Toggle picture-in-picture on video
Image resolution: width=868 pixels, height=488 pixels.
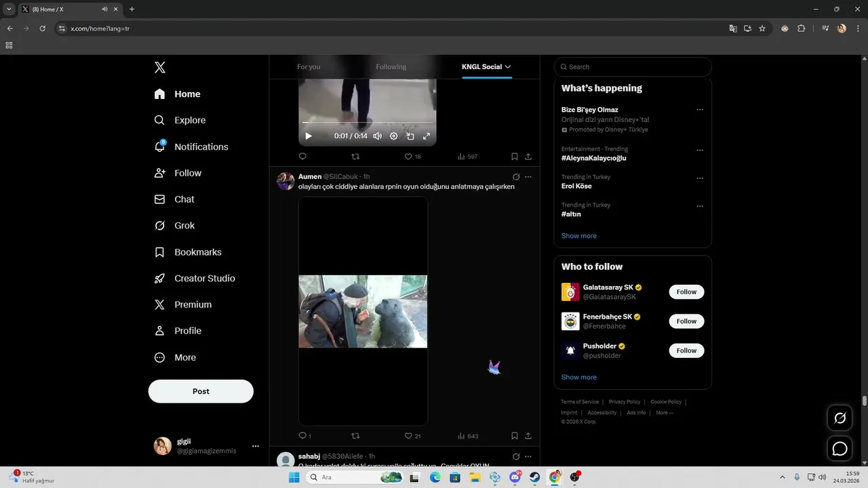point(410,136)
